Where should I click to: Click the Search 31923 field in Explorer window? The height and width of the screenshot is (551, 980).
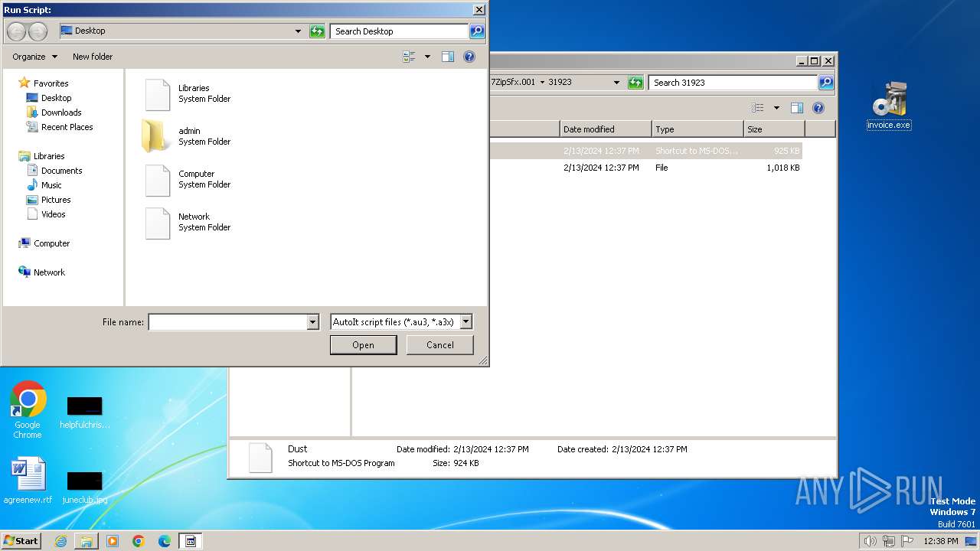point(733,83)
